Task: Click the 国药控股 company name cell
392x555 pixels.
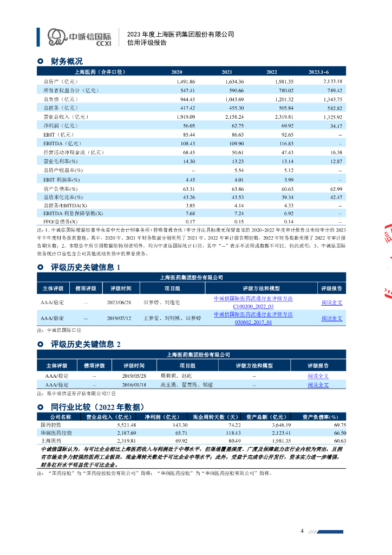Action: click(51, 425)
